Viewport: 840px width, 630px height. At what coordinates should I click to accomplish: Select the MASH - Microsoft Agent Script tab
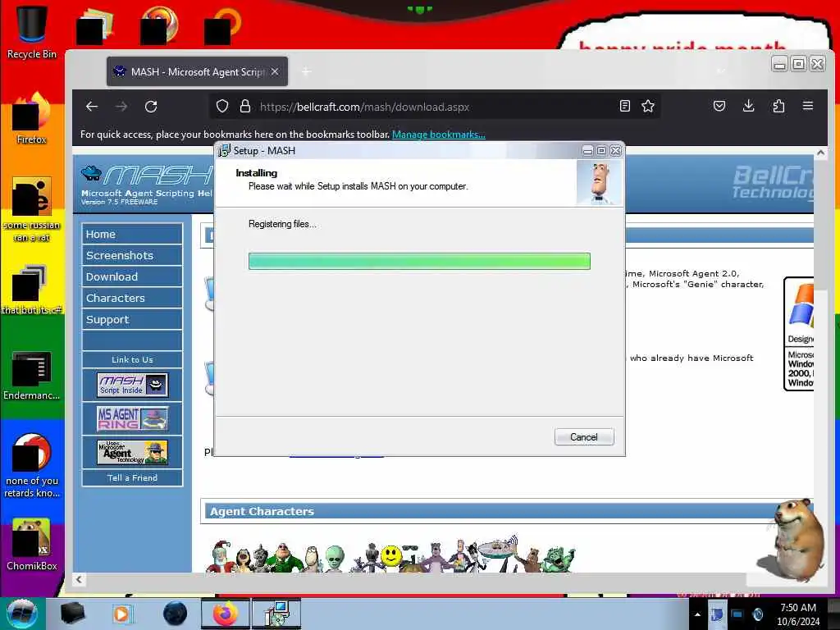pyautogui.click(x=197, y=71)
